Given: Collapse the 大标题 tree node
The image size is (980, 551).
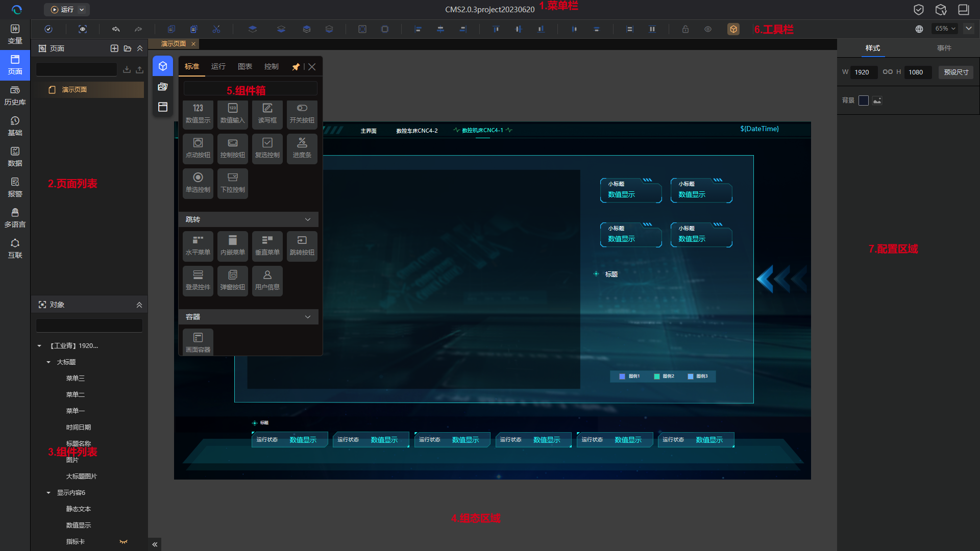Looking at the screenshot, I should click(48, 362).
